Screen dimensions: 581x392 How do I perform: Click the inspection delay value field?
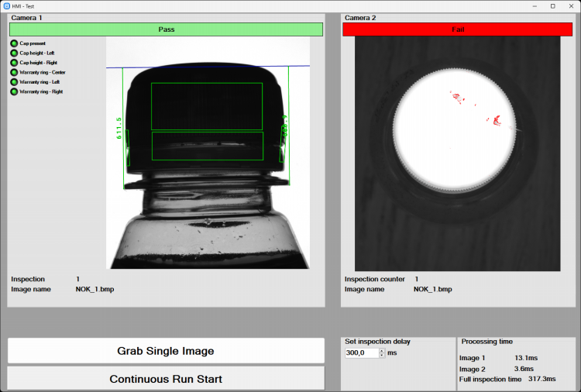tap(361, 353)
